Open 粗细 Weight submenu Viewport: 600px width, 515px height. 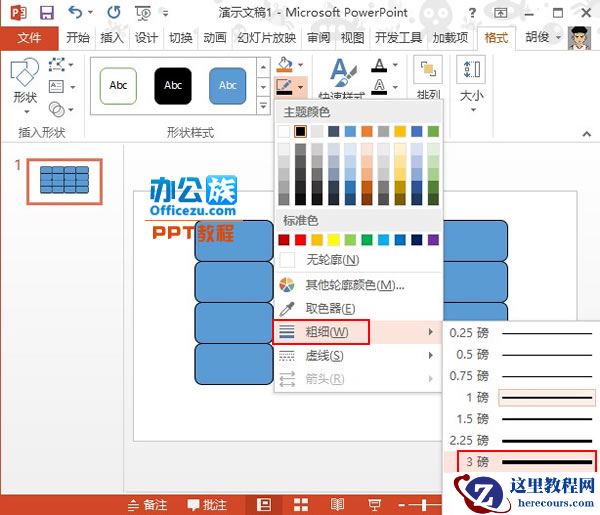pos(357,332)
